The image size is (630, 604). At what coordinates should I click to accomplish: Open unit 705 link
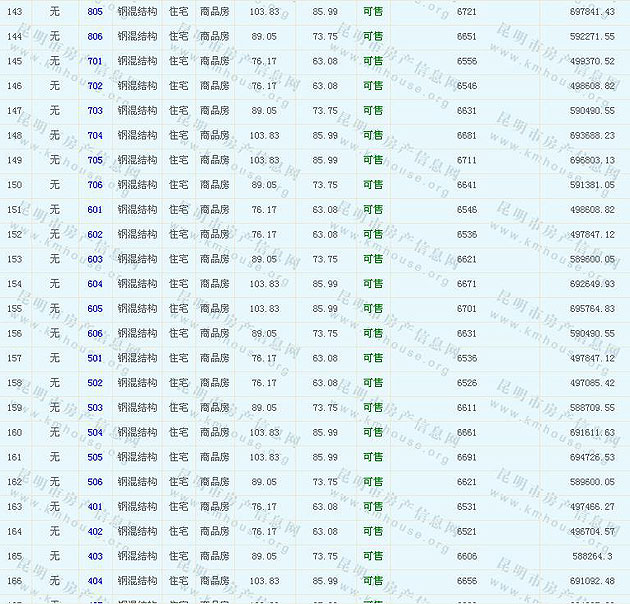coord(95,160)
